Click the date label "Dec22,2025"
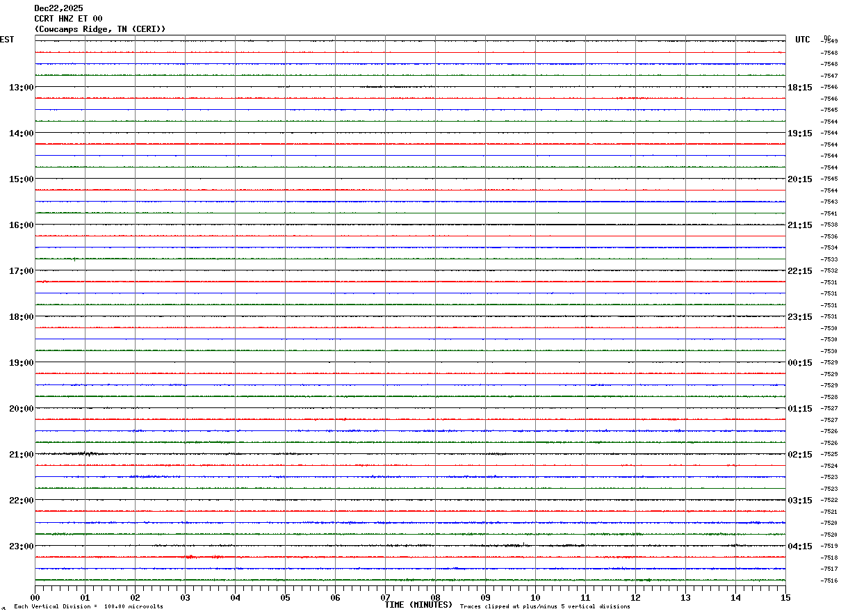 (x=58, y=8)
